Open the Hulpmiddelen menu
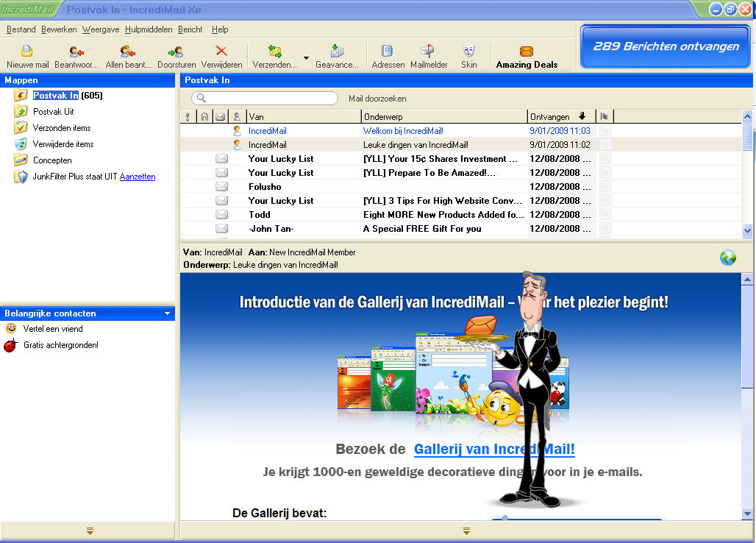This screenshot has height=543, width=756. click(x=149, y=29)
